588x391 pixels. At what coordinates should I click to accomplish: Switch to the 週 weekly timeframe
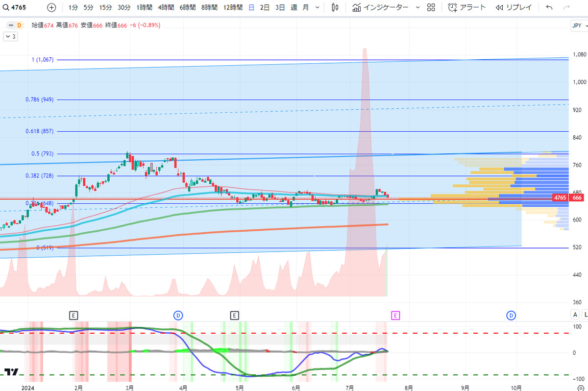click(x=294, y=7)
